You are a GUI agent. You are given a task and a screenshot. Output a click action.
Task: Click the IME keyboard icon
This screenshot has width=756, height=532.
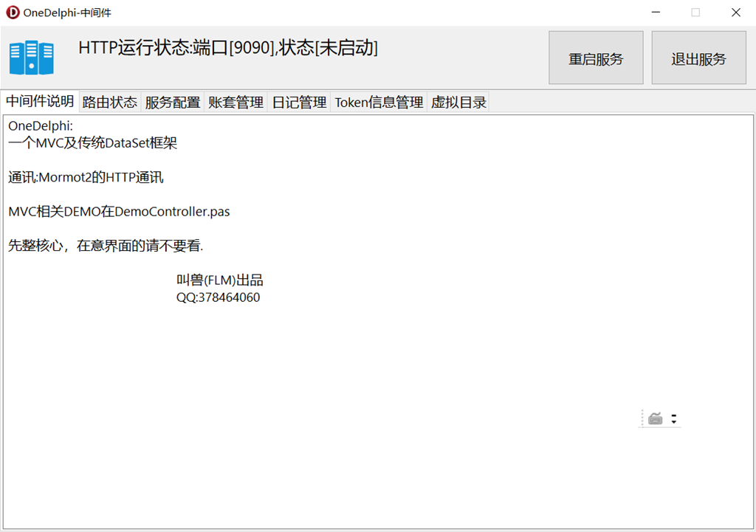(x=656, y=418)
